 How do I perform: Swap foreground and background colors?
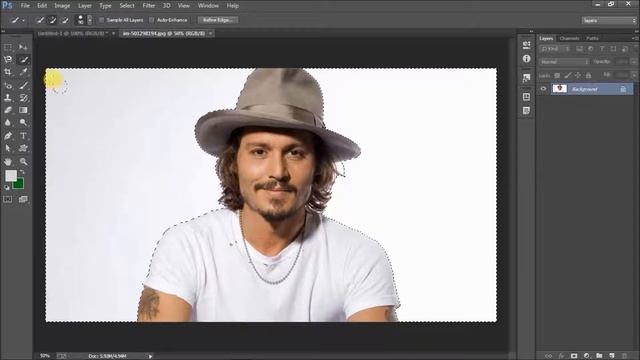click(x=22, y=172)
